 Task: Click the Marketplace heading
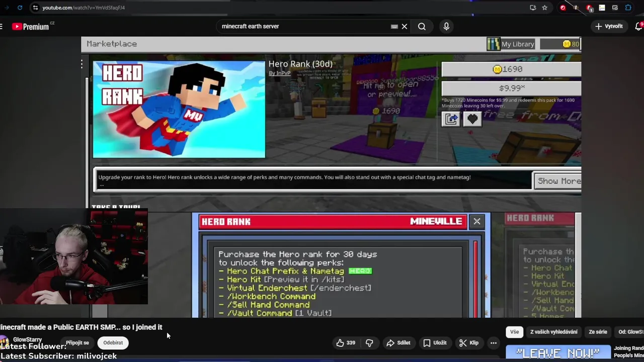pyautogui.click(x=112, y=44)
